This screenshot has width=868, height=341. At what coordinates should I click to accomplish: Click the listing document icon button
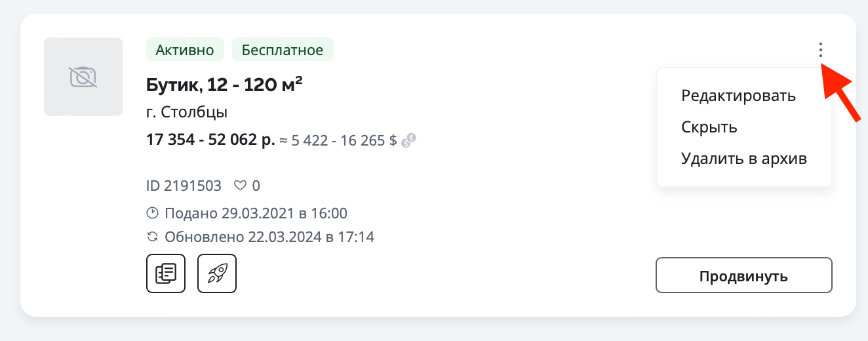click(x=166, y=273)
